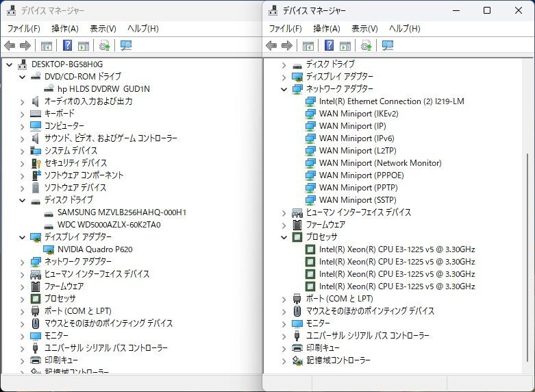Click Back arrow in left window toolbar
535x392 pixels.
point(10,45)
